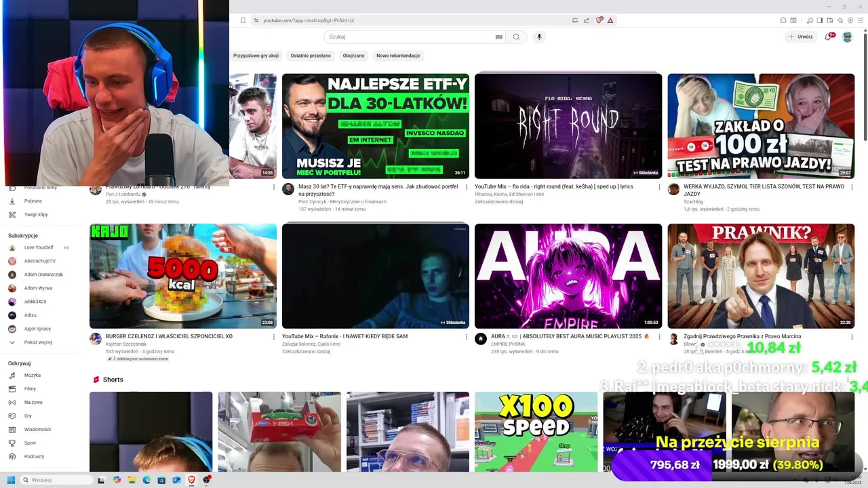This screenshot has height=488, width=868.
Task: Open Copilot from taskbar
Action: (x=117, y=480)
